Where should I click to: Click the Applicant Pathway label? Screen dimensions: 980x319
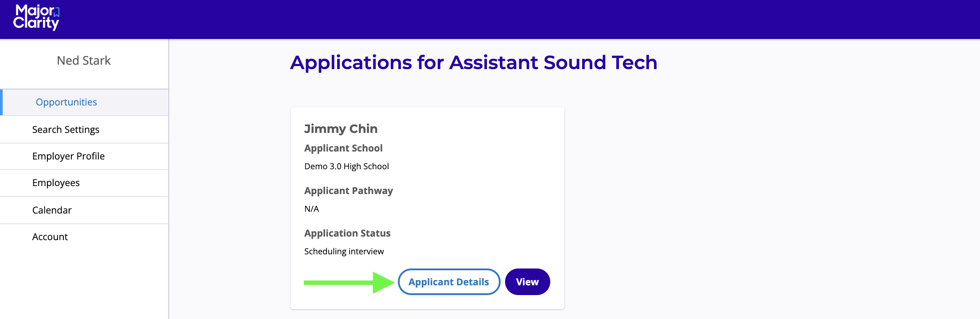click(x=349, y=191)
